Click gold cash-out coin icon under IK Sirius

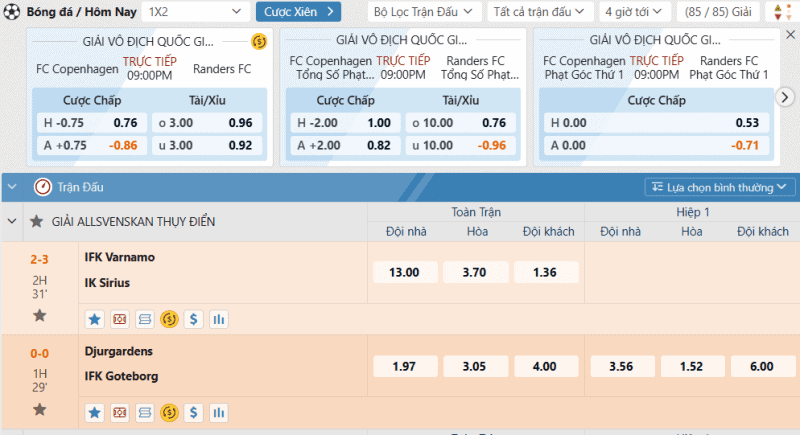[169, 319]
